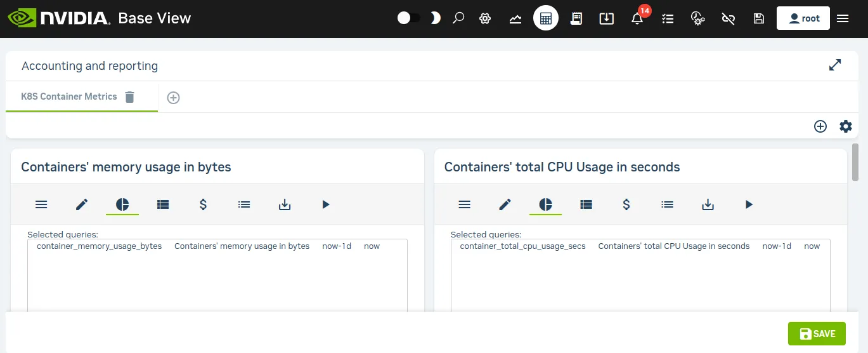Screen dimensions: 868x353
Task: Add a new panel with plus circle icon
Action: tap(820, 126)
